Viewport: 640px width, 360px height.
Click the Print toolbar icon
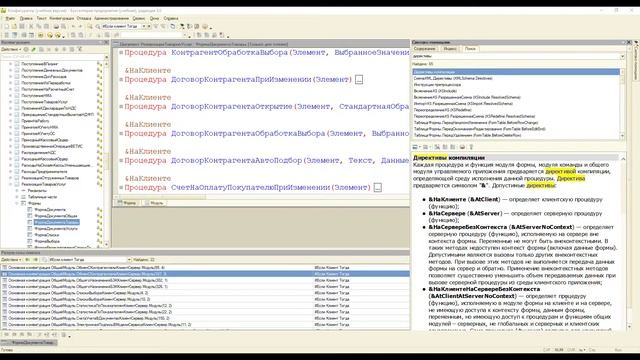tap(56, 27)
